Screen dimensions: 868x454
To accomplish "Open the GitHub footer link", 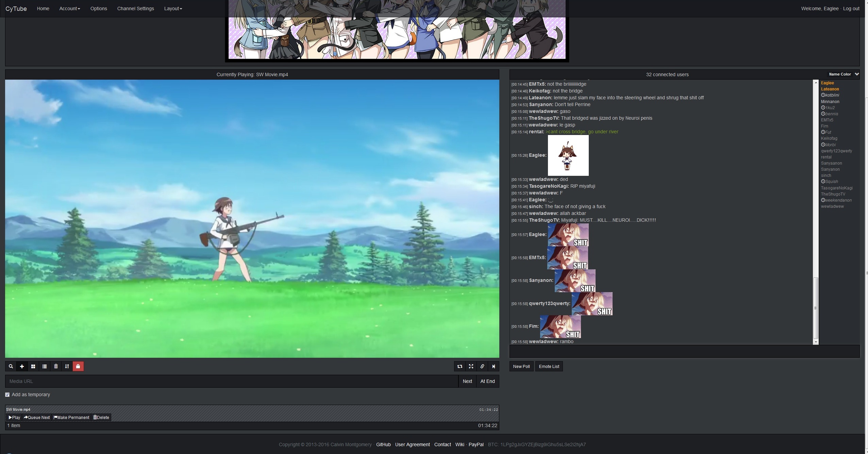I will [383, 444].
